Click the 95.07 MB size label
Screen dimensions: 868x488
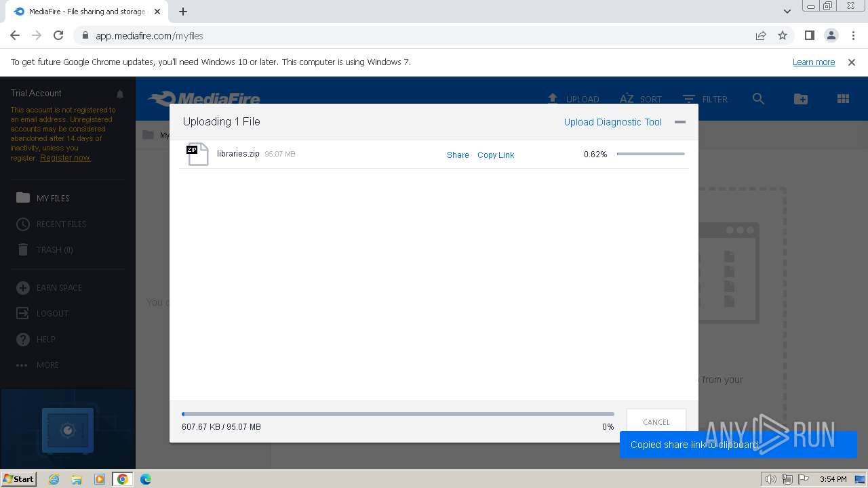coord(280,155)
